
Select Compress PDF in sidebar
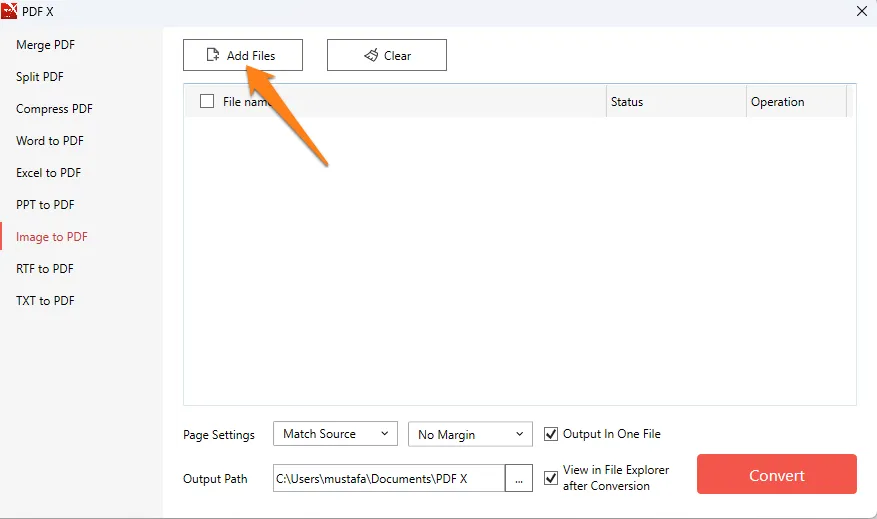click(54, 108)
